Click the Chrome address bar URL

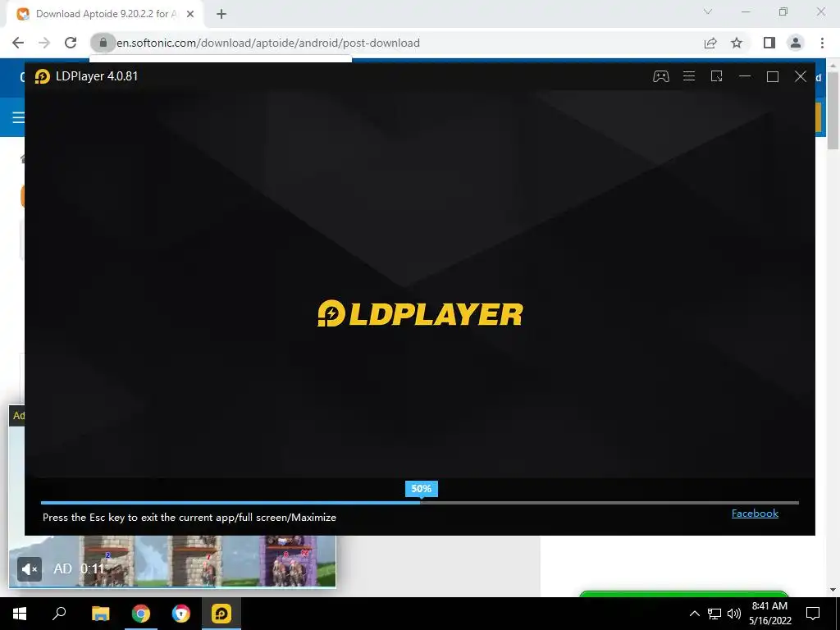coord(268,43)
